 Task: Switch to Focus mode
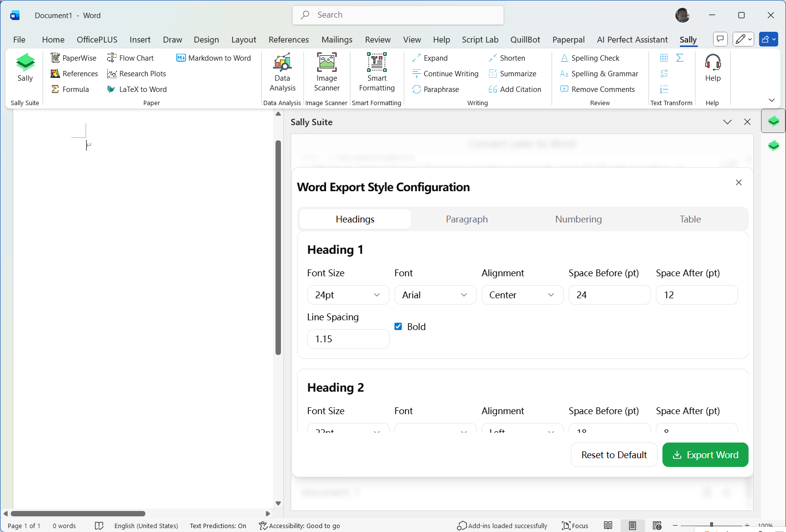point(575,526)
